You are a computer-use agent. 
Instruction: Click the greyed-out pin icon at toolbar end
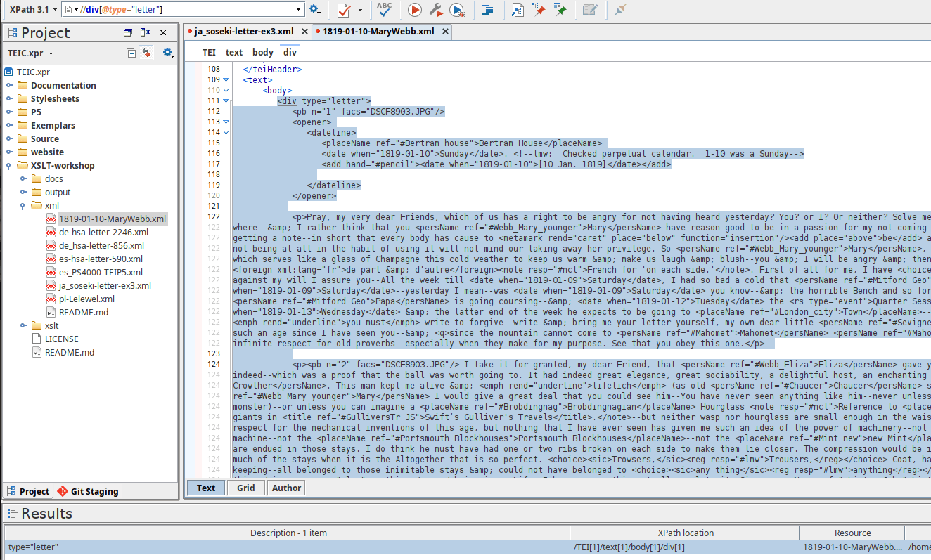(619, 10)
